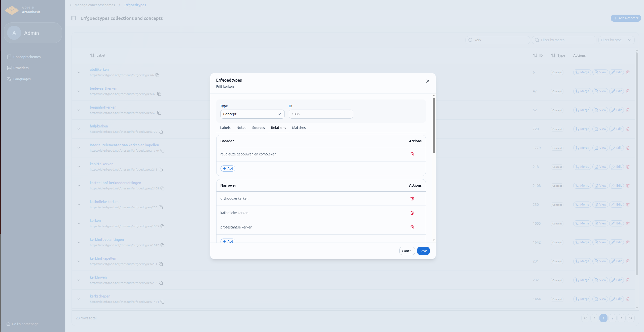This screenshot has width=644, height=332.
Task: Expand the abdijkerken row
Action: (x=79, y=72)
